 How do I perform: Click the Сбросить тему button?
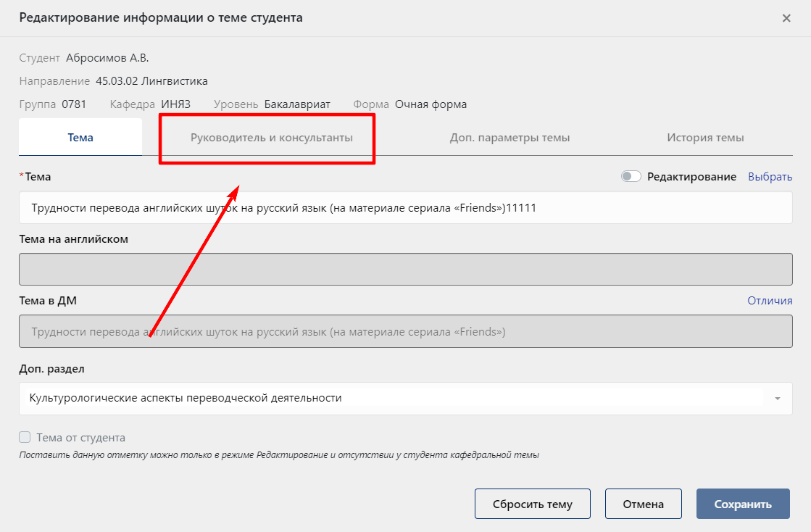[x=532, y=504]
